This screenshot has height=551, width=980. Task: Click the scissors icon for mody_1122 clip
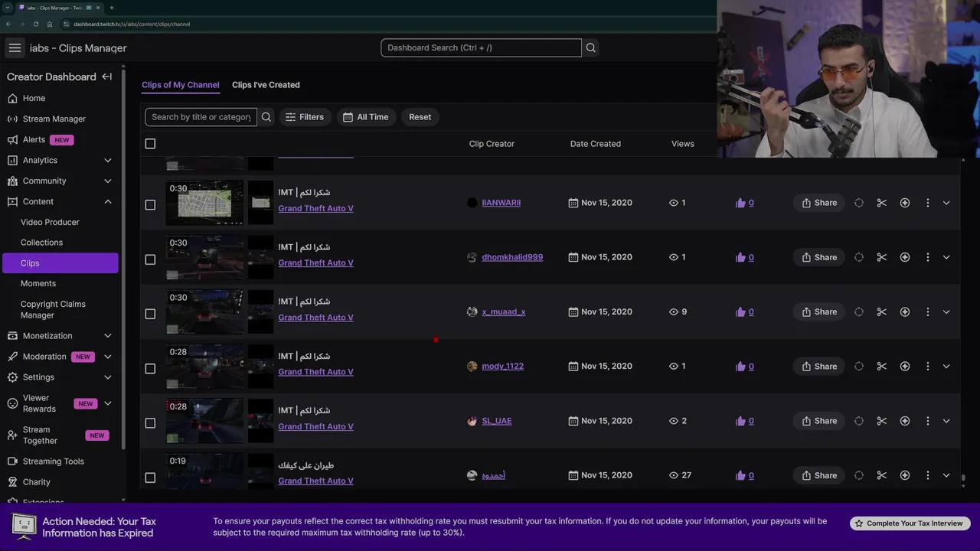(881, 367)
